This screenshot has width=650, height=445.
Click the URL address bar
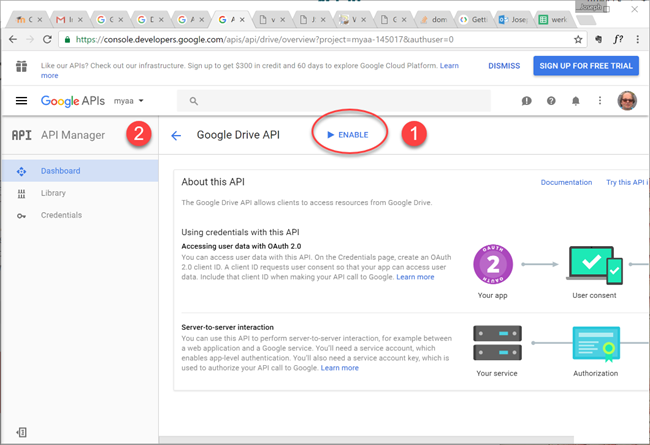pos(323,39)
